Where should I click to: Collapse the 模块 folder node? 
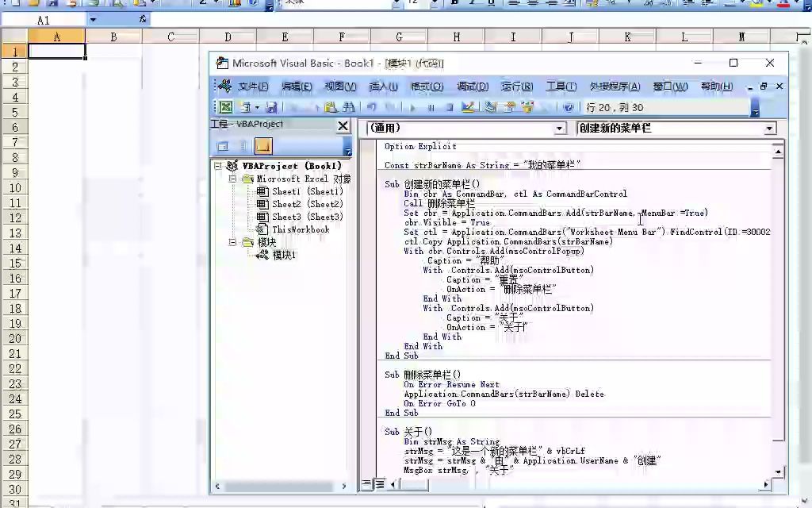(x=232, y=242)
